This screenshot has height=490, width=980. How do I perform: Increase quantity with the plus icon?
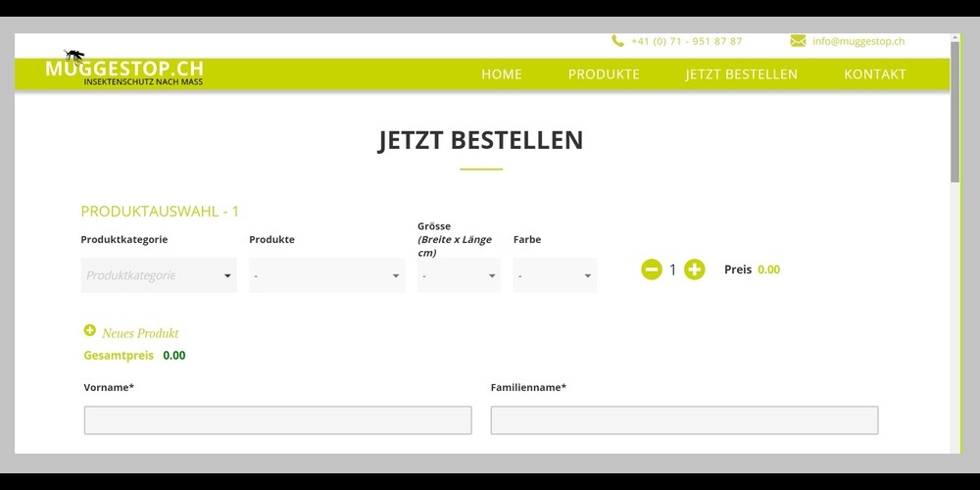pyautogui.click(x=695, y=269)
